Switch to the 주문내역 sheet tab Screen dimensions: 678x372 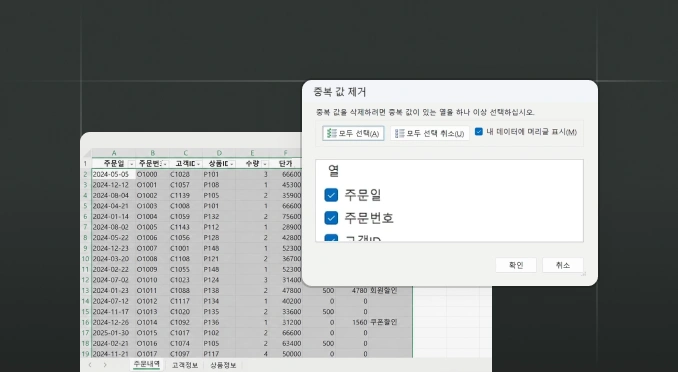tap(147, 364)
